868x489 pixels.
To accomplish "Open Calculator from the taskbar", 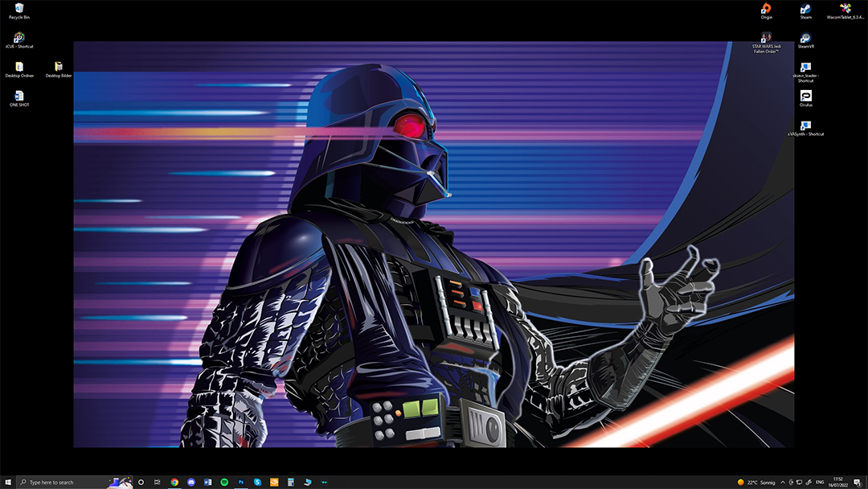I will click(291, 482).
